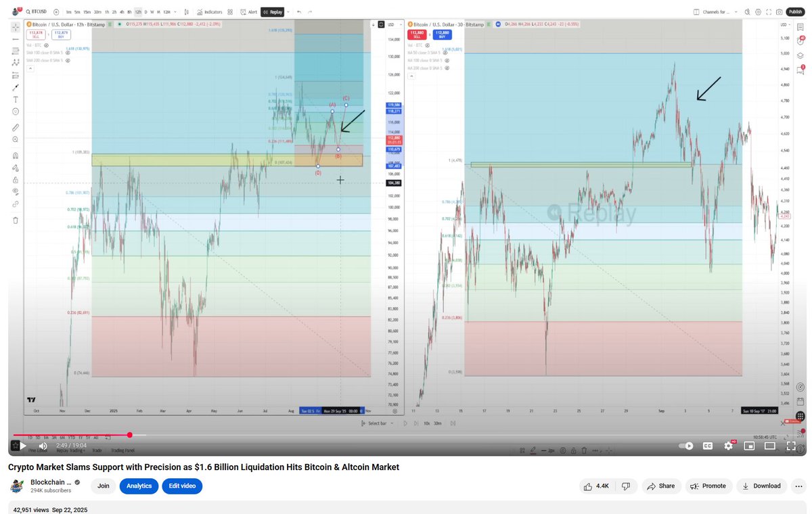
Task: Toggle stay in drawing mode
Action: click(16, 168)
